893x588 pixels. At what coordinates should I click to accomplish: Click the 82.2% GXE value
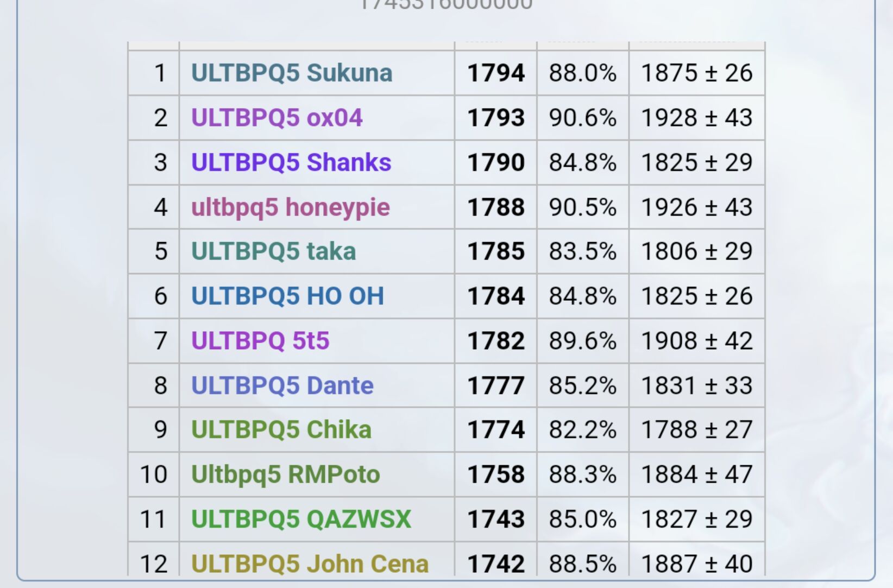(582, 430)
